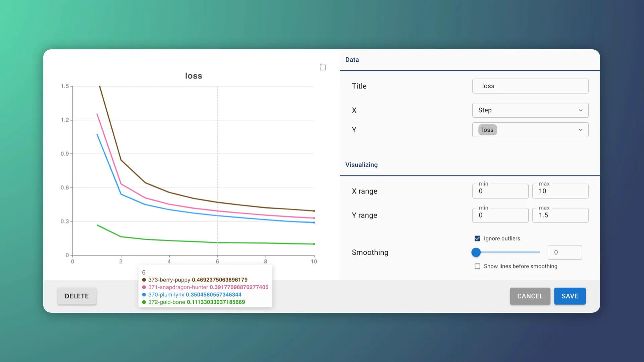The width and height of the screenshot is (644, 362).
Task: Click the DELETE button
Action: 77,296
